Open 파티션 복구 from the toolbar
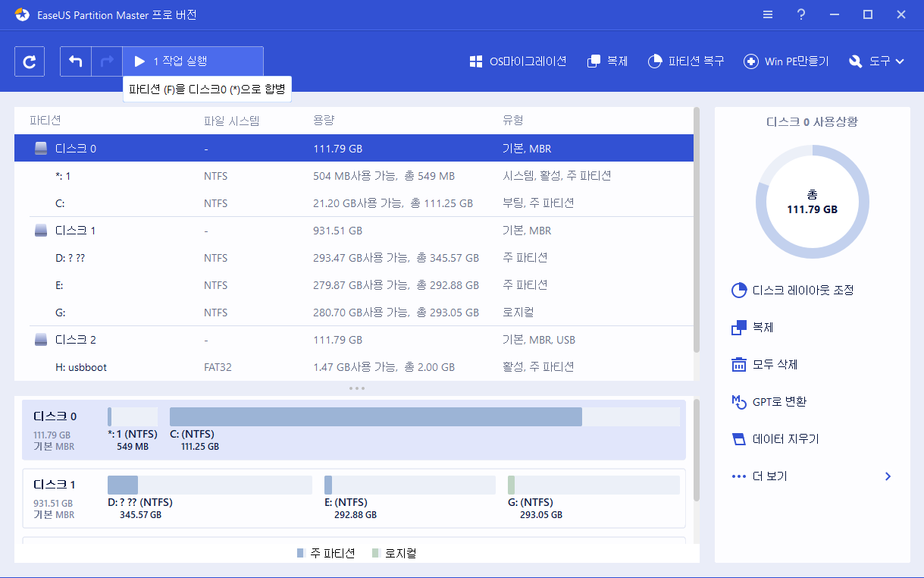924x578 pixels. (685, 61)
